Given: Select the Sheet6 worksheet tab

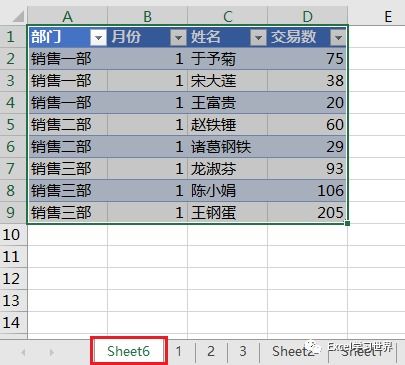Looking at the screenshot, I should pyautogui.click(x=129, y=351).
